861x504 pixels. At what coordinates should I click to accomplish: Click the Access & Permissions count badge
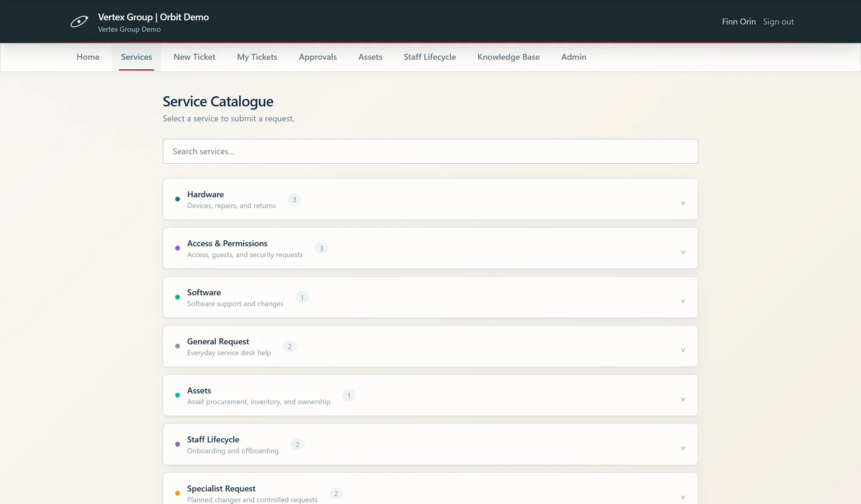321,248
